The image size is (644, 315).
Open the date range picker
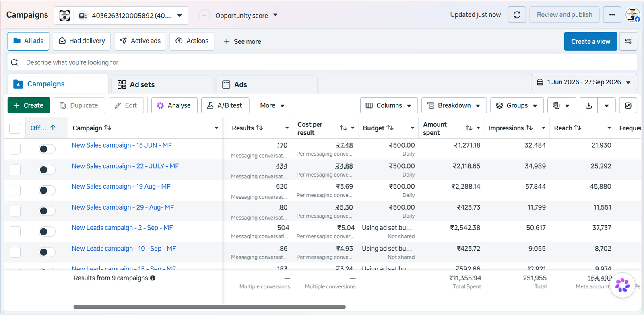pyautogui.click(x=584, y=82)
